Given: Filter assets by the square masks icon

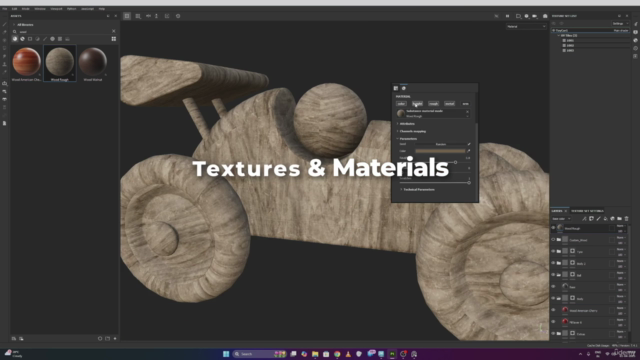Looking at the screenshot, I should coord(30,39).
